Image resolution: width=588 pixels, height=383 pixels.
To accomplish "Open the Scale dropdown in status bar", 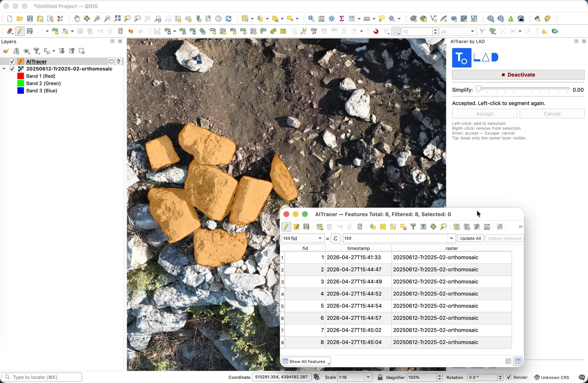I will (368, 377).
